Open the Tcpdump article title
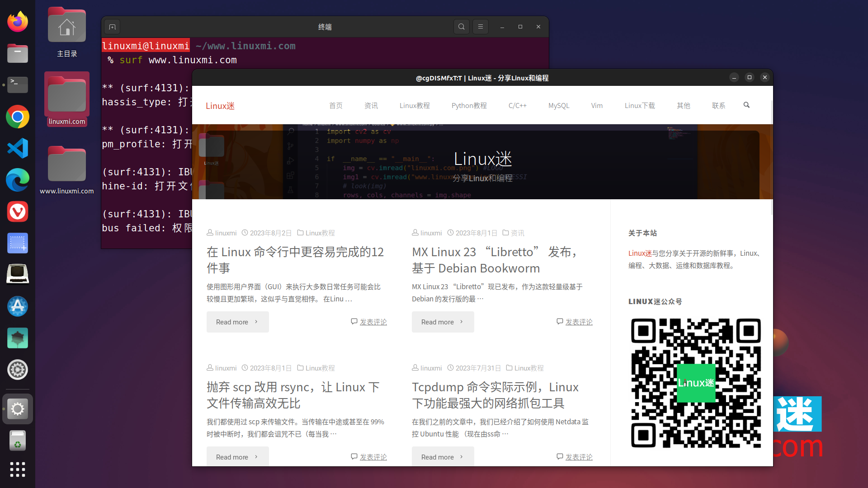 pyautogui.click(x=495, y=395)
